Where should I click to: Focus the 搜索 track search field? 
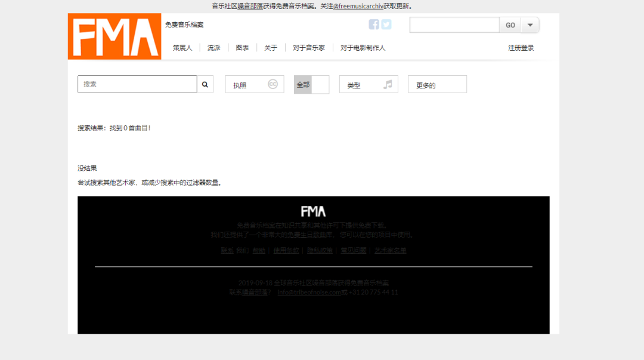click(x=137, y=85)
